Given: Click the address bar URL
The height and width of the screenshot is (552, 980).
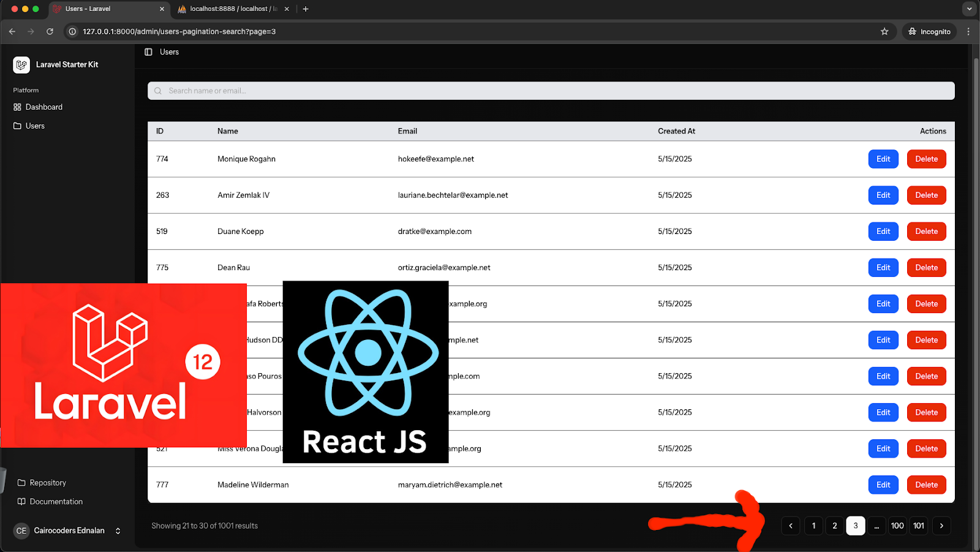Looking at the screenshot, I should 179,31.
